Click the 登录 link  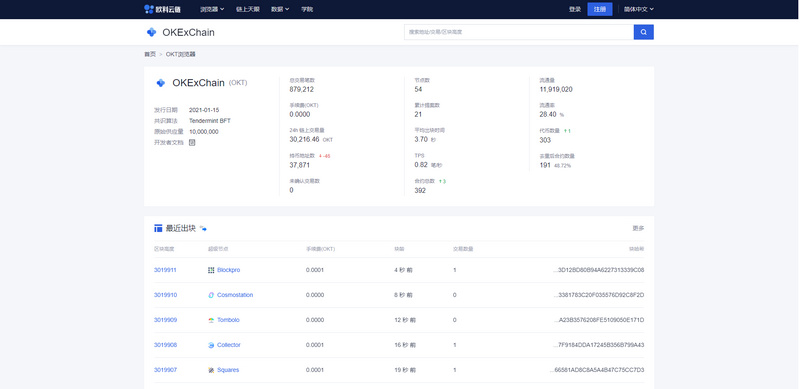click(x=575, y=9)
